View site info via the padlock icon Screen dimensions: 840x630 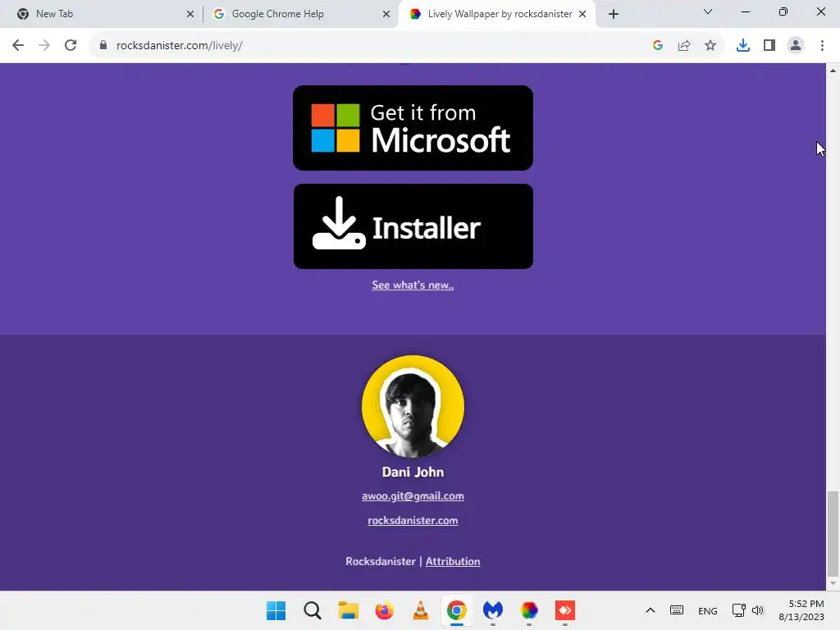click(x=103, y=46)
